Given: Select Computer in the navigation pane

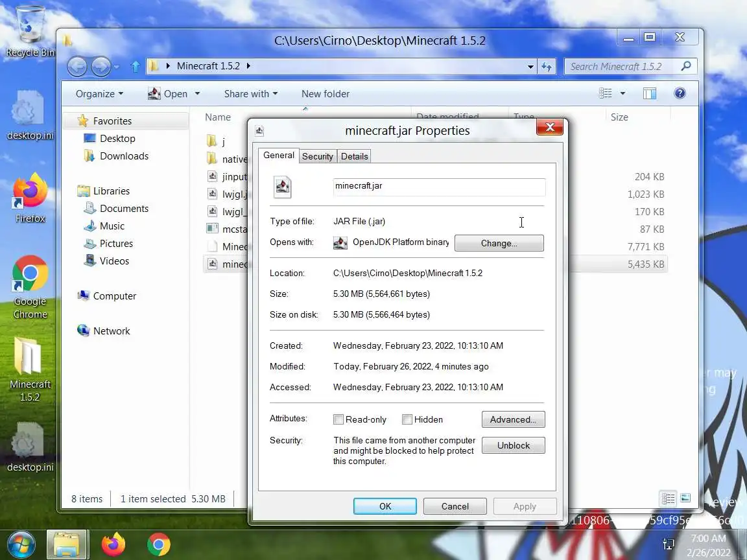Looking at the screenshot, I should click(x=107, y=296).
